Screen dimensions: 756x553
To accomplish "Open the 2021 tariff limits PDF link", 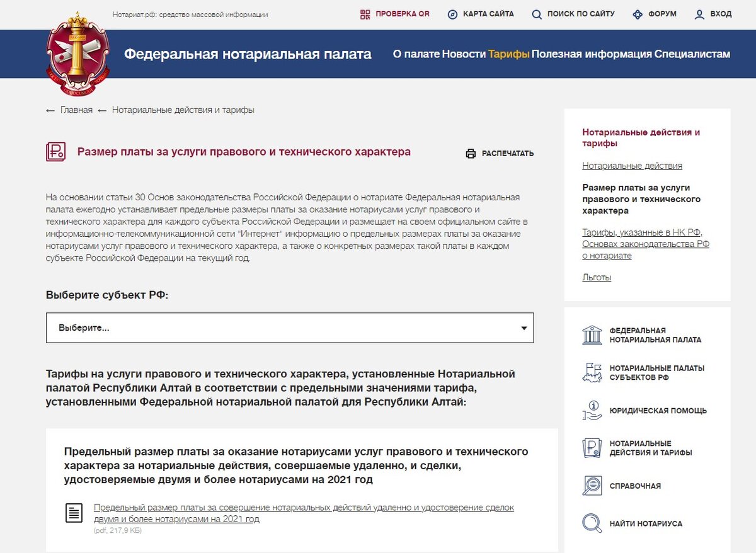I will click(304, 513).
